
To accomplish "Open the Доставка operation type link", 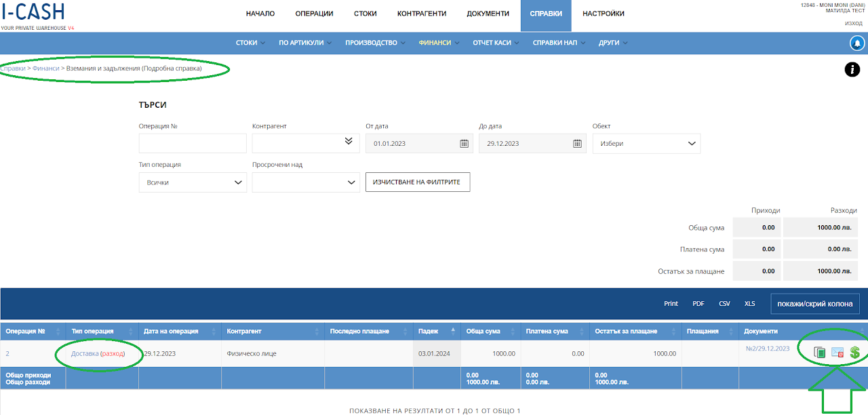I will tap(85, 353).
